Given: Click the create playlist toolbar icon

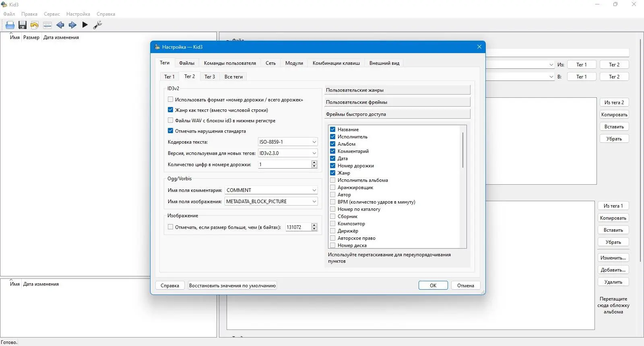Looking at the screenshot, I should click(47, 25).
